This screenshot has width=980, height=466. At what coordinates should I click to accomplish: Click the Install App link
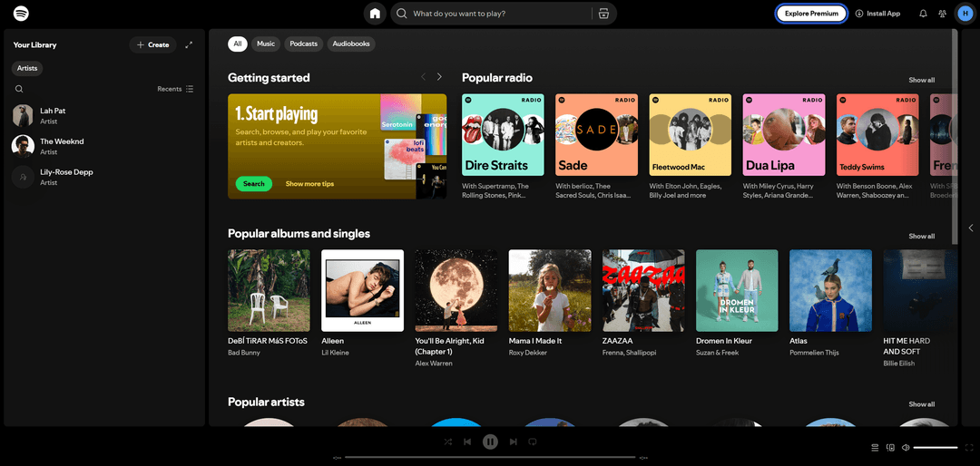click(877, 13)
